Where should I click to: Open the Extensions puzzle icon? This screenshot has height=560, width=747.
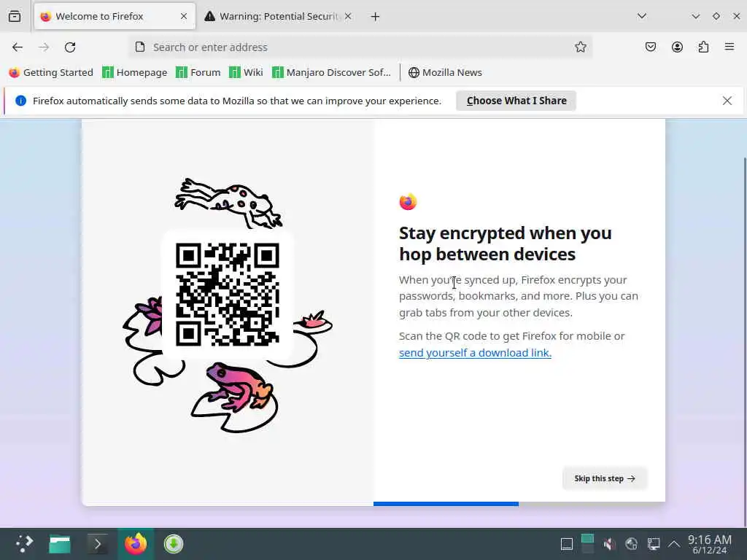(703, 47)
